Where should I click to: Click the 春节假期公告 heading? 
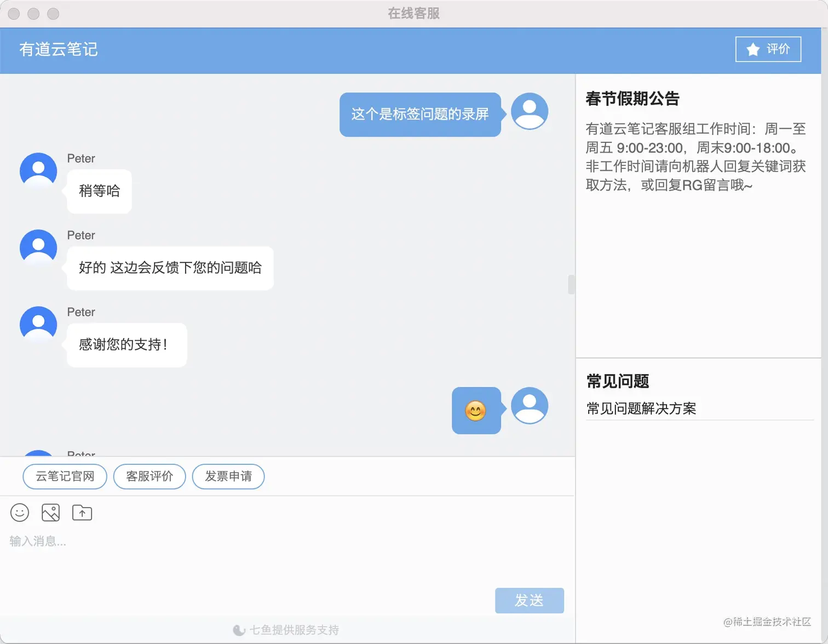[633, 99]
